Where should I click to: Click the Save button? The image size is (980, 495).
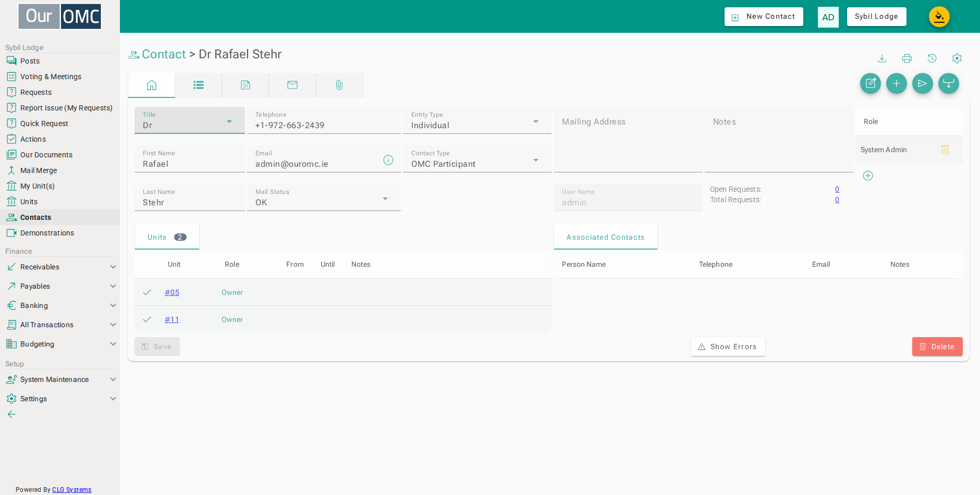coord(157,346)
